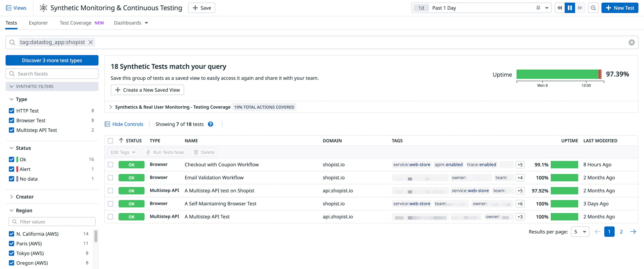Uncheck the No data status filter
Viewport: 644px width, 269px height.
coord(12,179)
